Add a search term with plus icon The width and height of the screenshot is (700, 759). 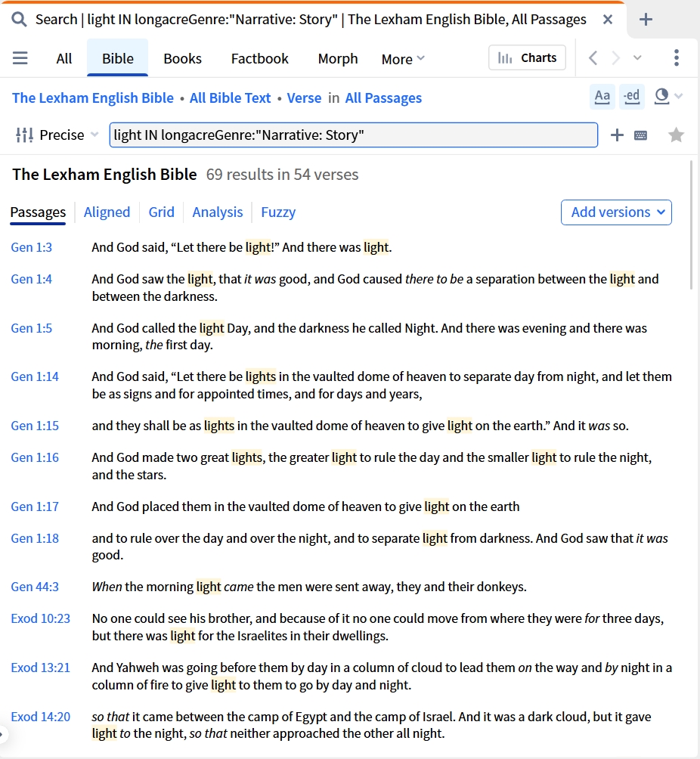point(617,135)
